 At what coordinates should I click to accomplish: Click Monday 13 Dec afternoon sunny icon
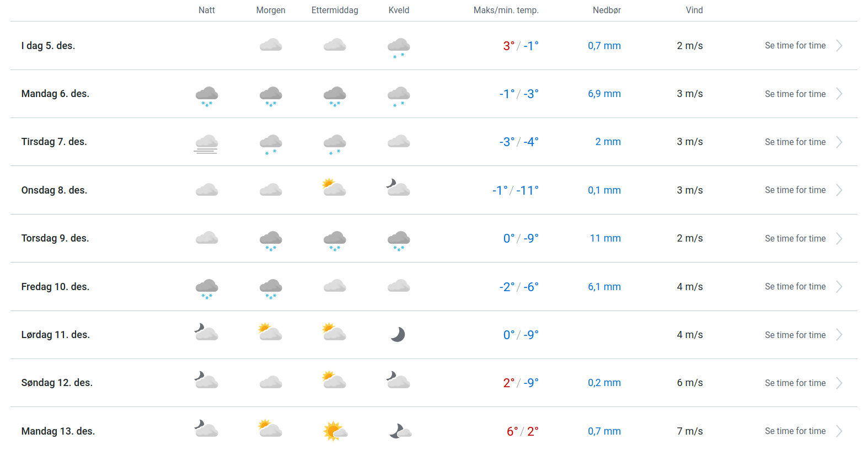[x=335, y=431]
